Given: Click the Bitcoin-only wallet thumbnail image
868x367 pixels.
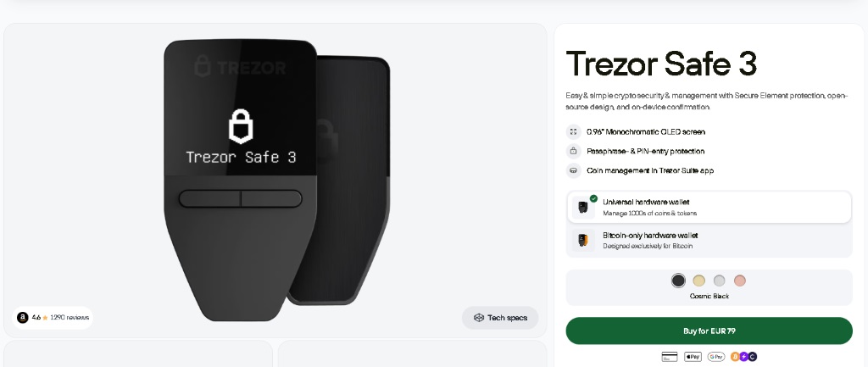Looking at the screenshot, I should pyautogui.click(x=583, y=240).
